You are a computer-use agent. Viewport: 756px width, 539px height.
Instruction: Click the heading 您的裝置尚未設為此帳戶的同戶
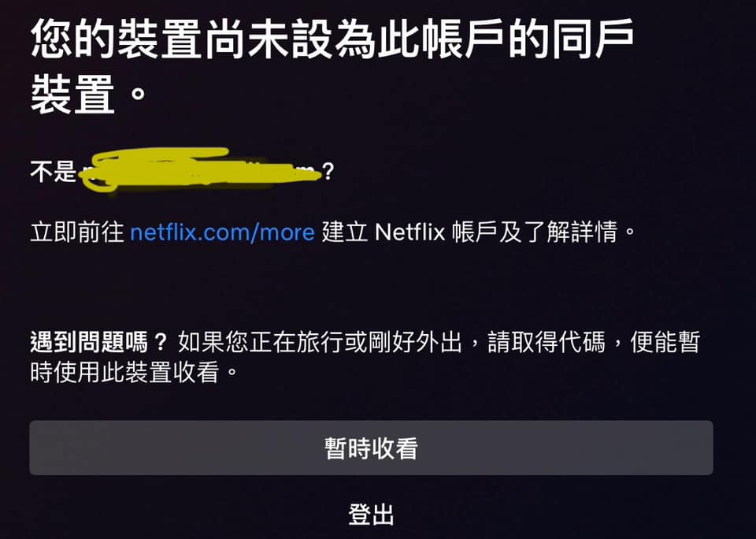[332, 39]
